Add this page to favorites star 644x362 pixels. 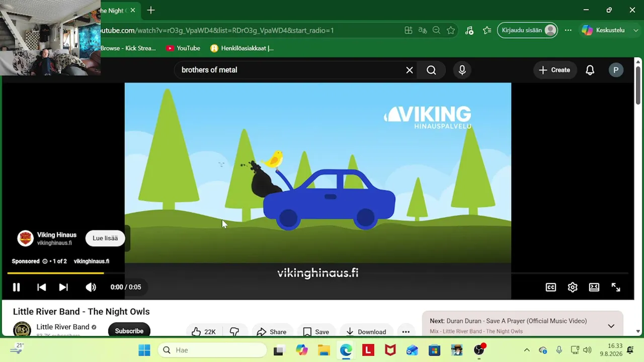point(451,30)
